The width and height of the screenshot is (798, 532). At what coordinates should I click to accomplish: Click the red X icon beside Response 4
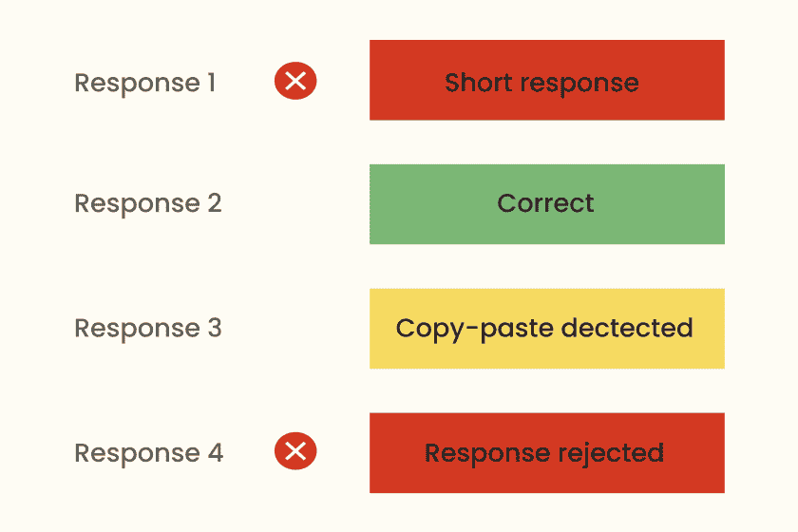point(295,452)
